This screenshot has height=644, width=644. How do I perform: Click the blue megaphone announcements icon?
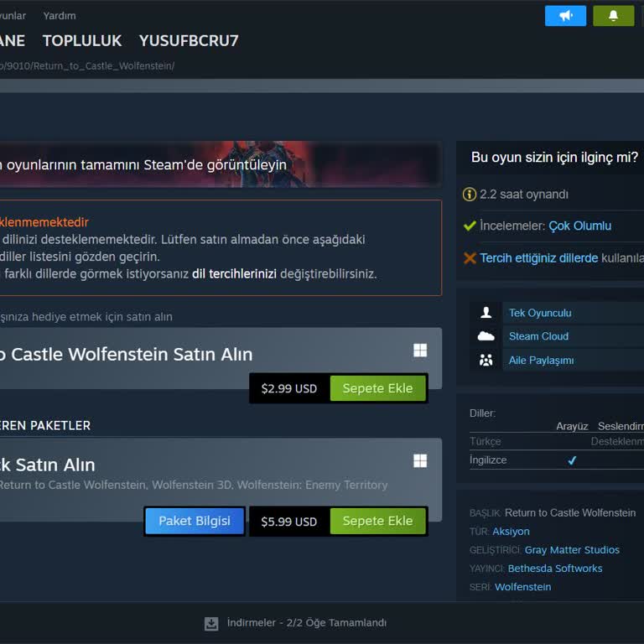[x=565, y=16]
